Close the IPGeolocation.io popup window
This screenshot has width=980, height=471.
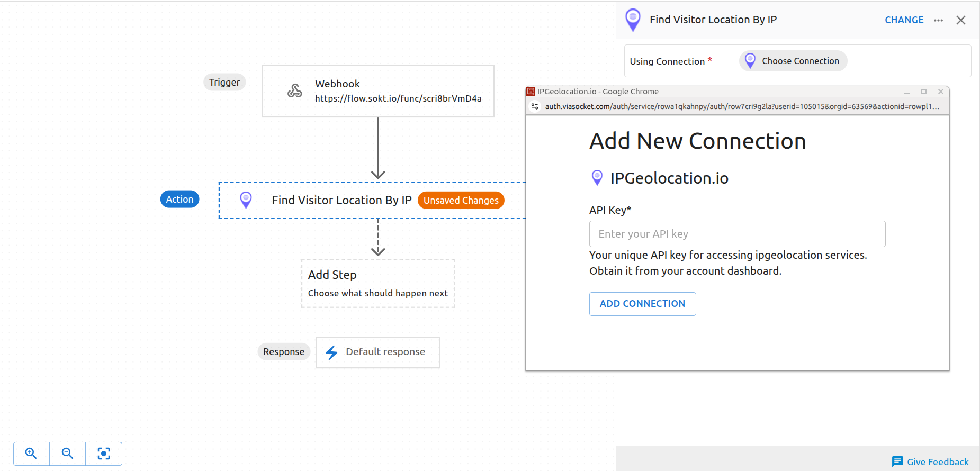tap(941, 92)
